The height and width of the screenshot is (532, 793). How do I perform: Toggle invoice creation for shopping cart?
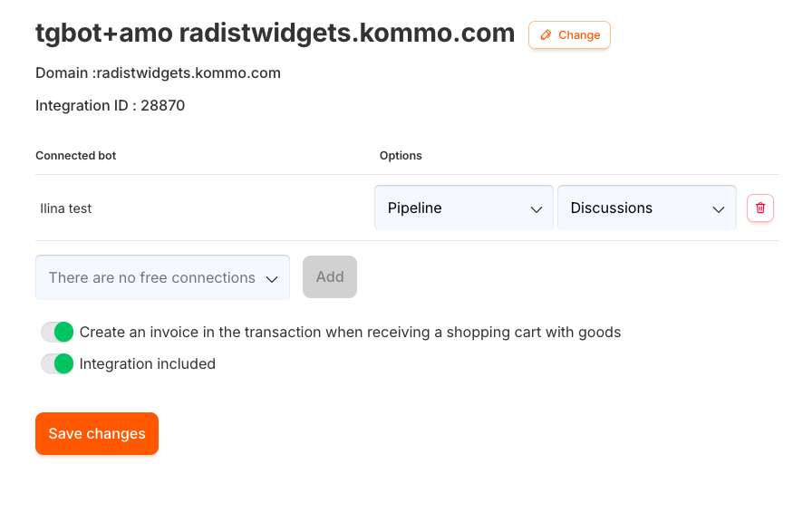[x=57, y=333]
